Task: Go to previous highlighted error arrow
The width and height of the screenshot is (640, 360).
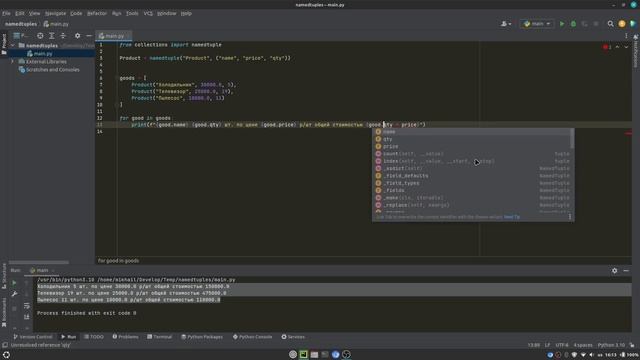Action: click(x=617, y=47)
